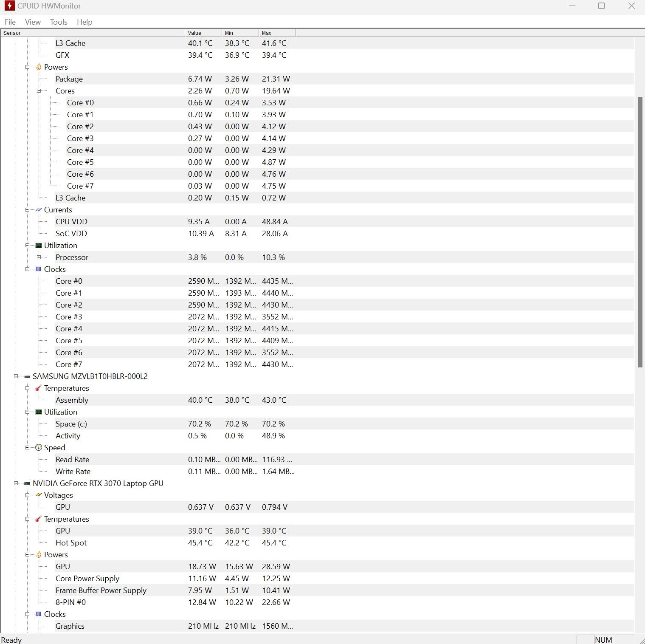Collapse the SAMSUNG Speed node
The width and height of the screenshot is (645, 644).
(x=27, y=448)
